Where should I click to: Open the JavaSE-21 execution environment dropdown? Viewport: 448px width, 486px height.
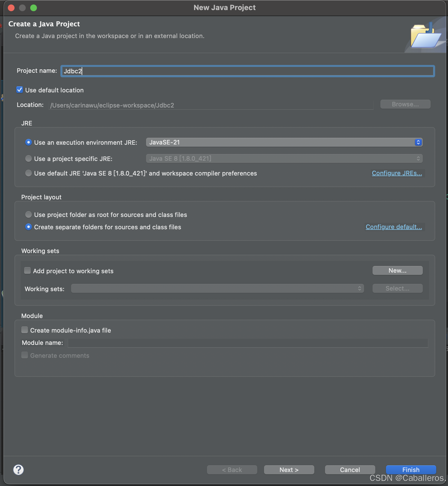pyautogui.click(x=418, y=142)
